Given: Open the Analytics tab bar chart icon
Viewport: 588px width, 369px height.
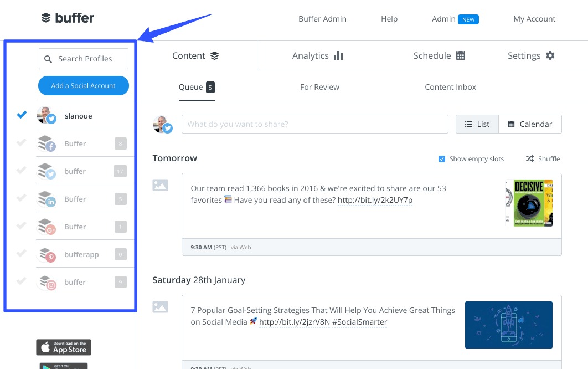Looking at the screenshot, I should point(338,55).
